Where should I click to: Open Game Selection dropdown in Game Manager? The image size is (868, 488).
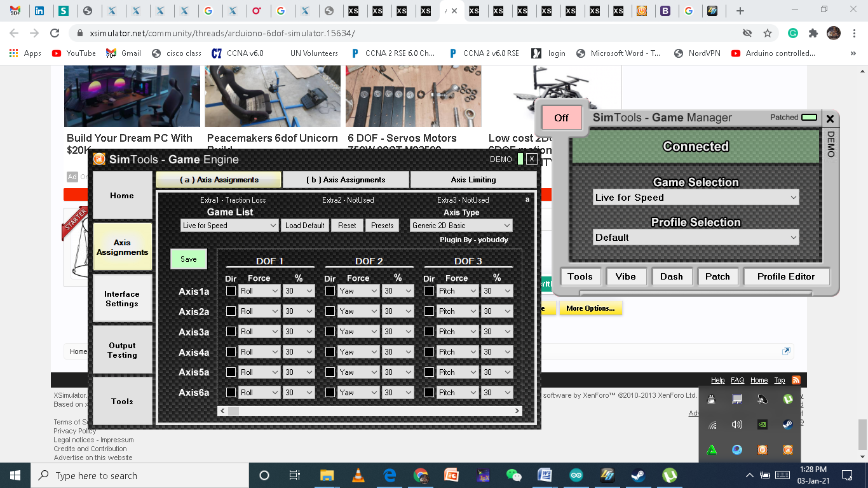click(x=696, y=198)
